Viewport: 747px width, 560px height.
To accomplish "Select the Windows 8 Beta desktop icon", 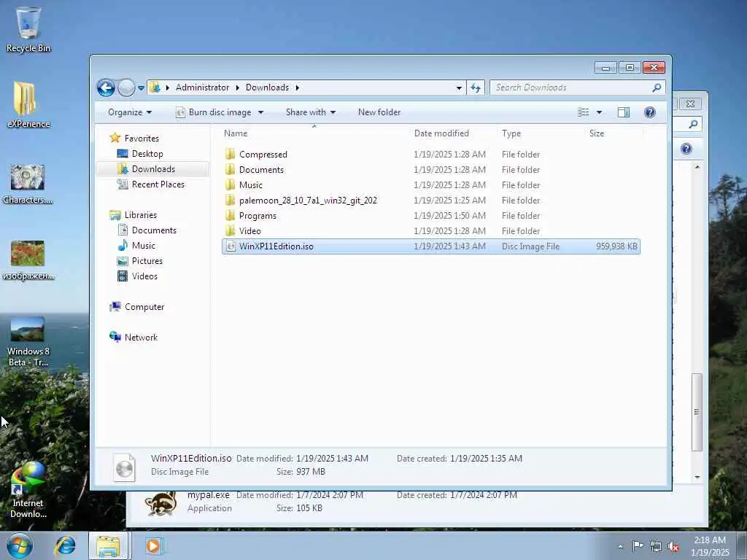I will (28, 342).
